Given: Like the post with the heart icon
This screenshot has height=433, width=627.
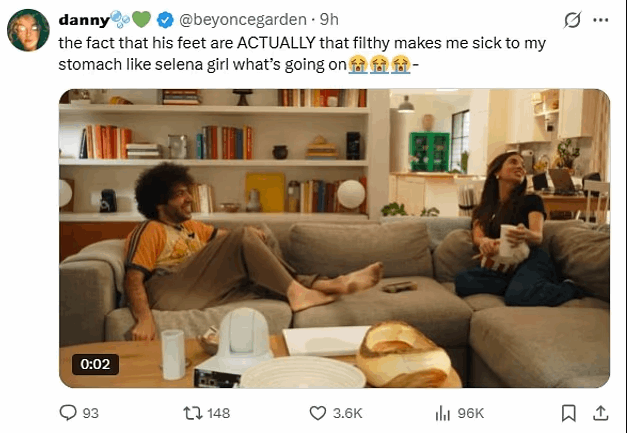Looking at the screenshot, I should [318, 413].
